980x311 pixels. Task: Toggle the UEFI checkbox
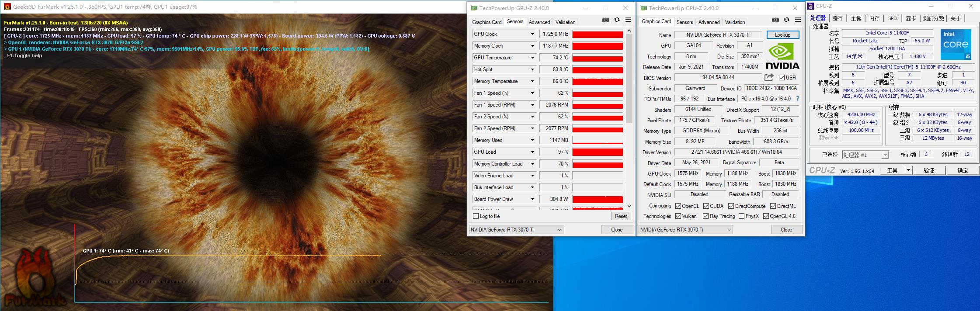click(782, 78)
